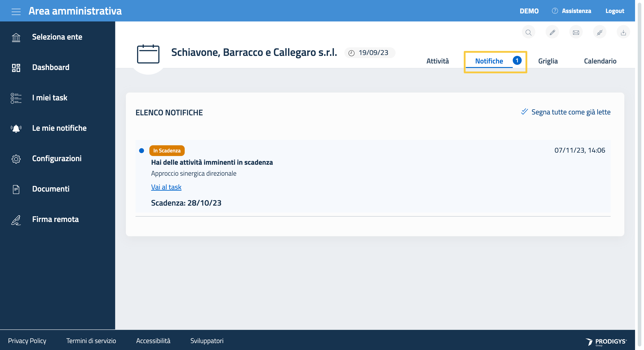The image size is (644, 350).
Task: Go to Le mie notifiche
Action: point(59,128)
